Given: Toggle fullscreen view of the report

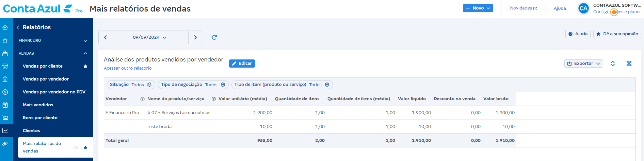Looking at the screenshot, I should tap(629, 64).
